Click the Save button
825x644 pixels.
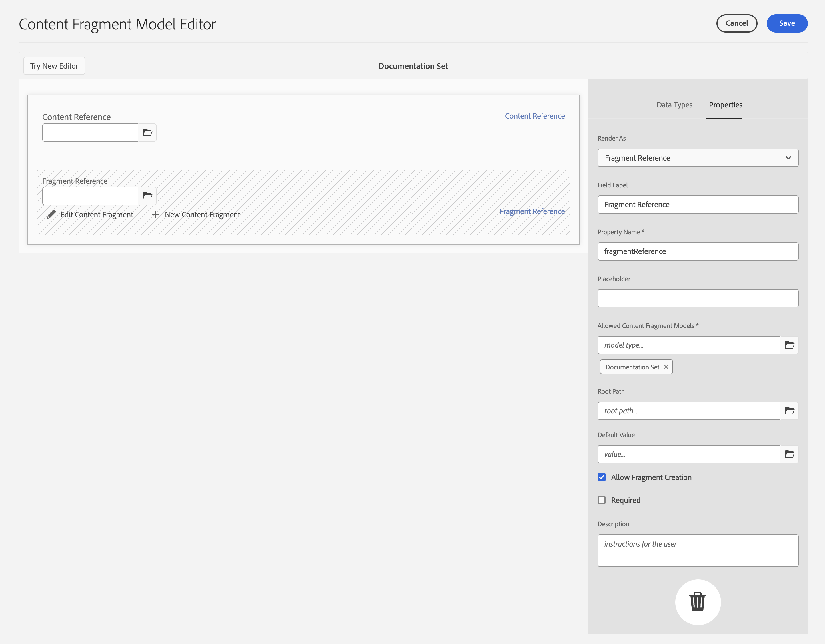[787, 23]
